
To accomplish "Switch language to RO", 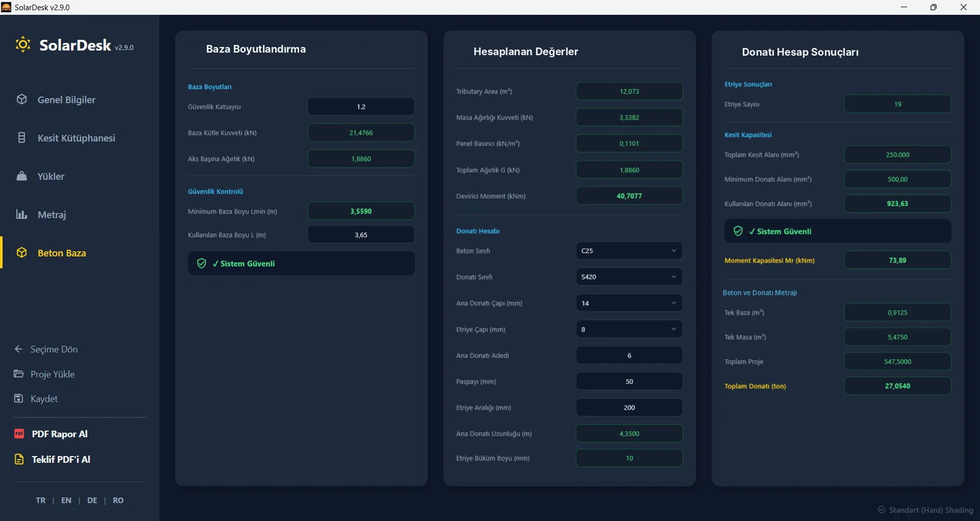I will pyautogui.click(x=118, y=500).
